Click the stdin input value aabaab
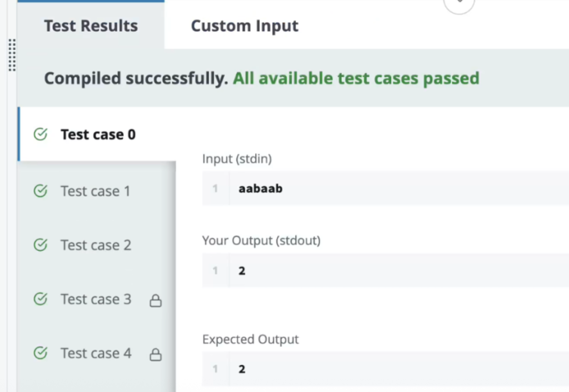 (x=261, y=189)
